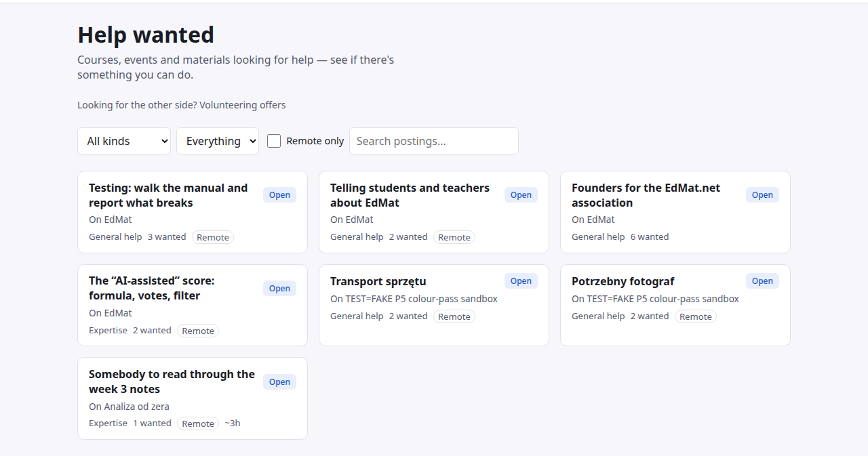Screen dimensions: 868x456
Task: Click "General help" on Potrzebny fotograf card
Action: pos(598,316)
